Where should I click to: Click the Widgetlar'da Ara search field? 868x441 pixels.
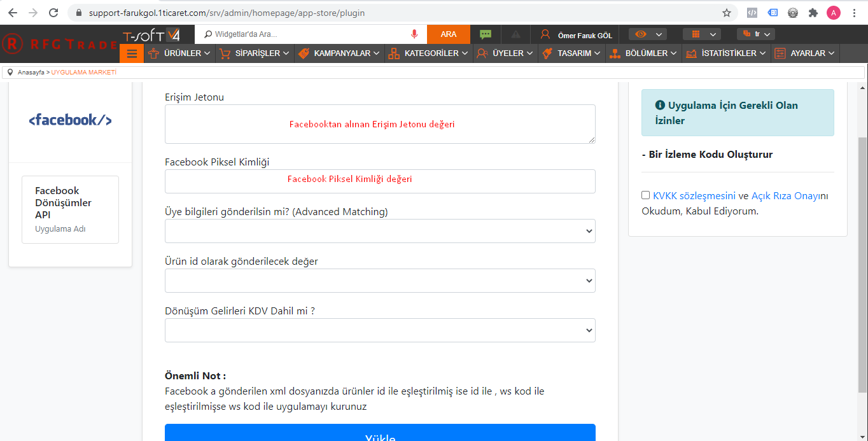click(311, 34)
